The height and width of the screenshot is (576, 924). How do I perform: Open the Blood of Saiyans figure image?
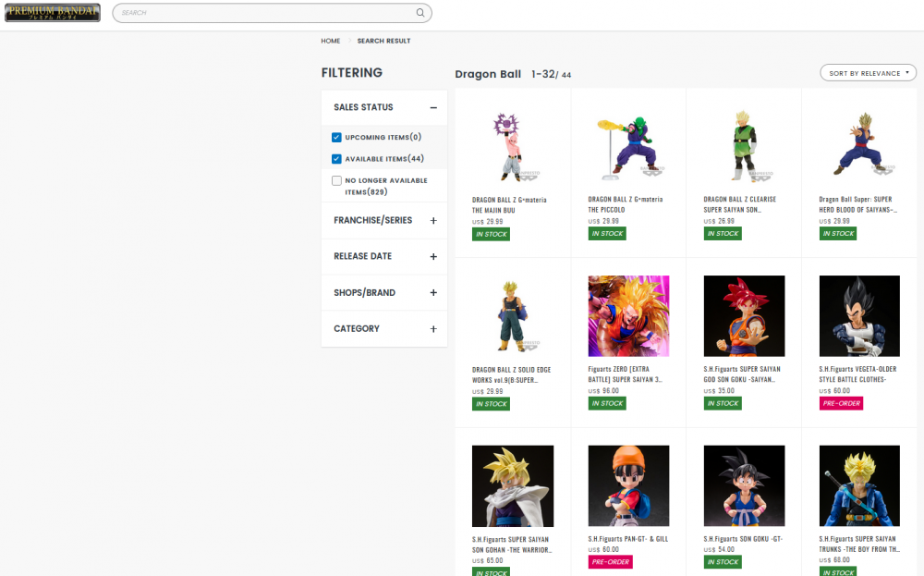click(x=859, y=147)
